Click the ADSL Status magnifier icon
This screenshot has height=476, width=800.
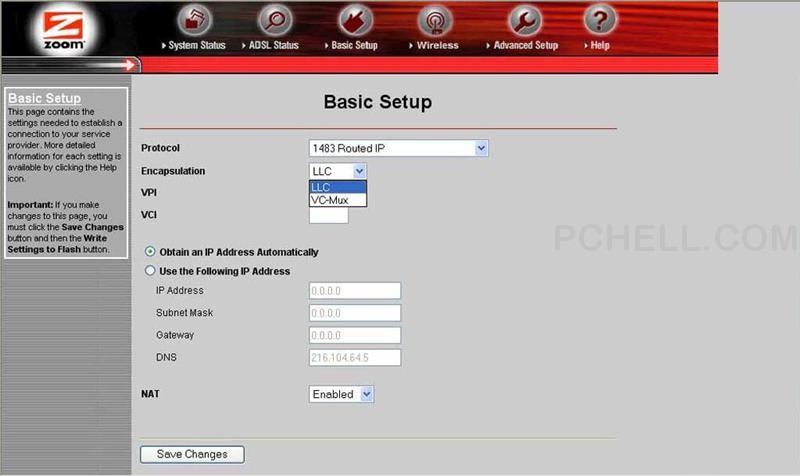274,19
